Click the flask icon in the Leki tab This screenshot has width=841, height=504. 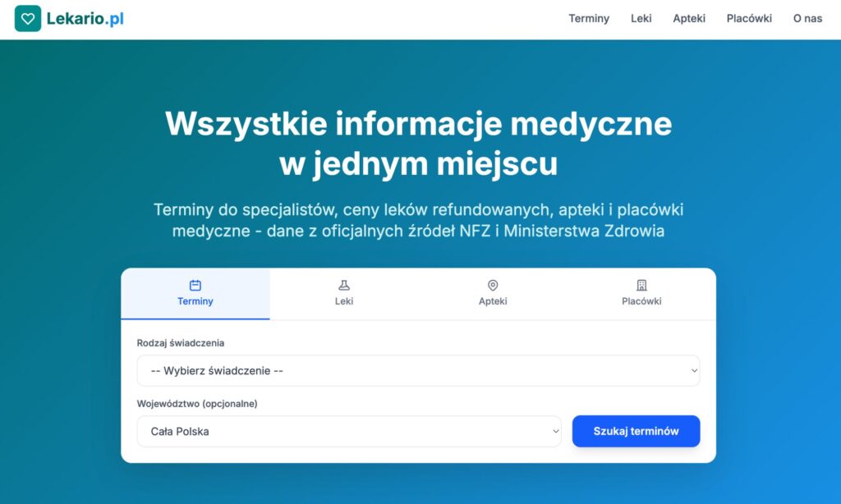click(x=344, y=286)
